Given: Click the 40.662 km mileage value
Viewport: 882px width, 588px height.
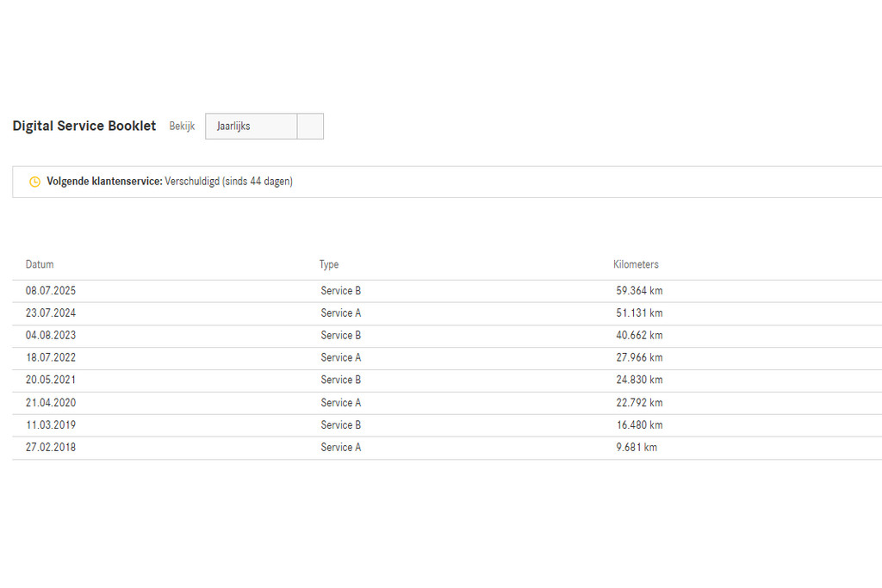Looking at the screenshot, I should click(640, 336).
